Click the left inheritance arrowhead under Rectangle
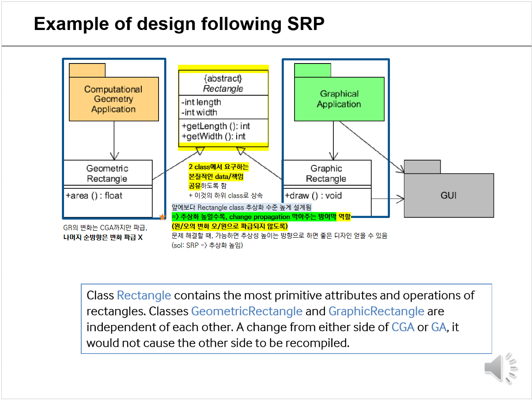This screenshot has height=400, width=532. [x=199, y=151]
